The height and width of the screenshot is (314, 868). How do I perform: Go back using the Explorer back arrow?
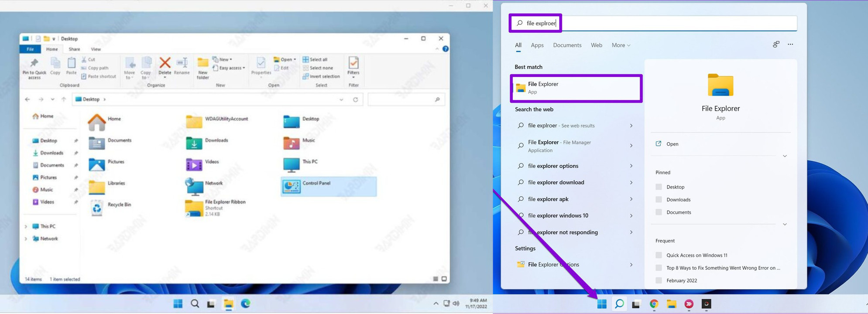pos(27,99)
